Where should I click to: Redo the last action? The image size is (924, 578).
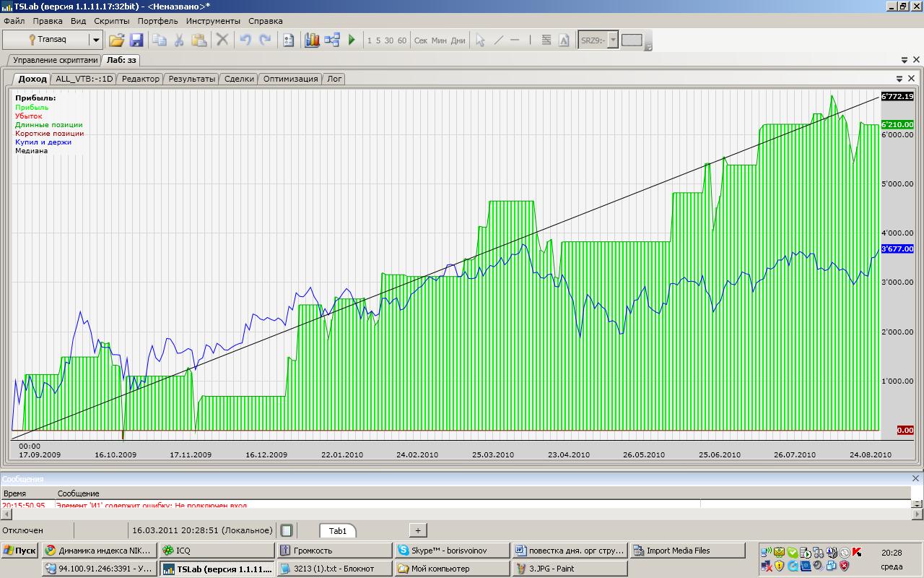pos(265,40)
